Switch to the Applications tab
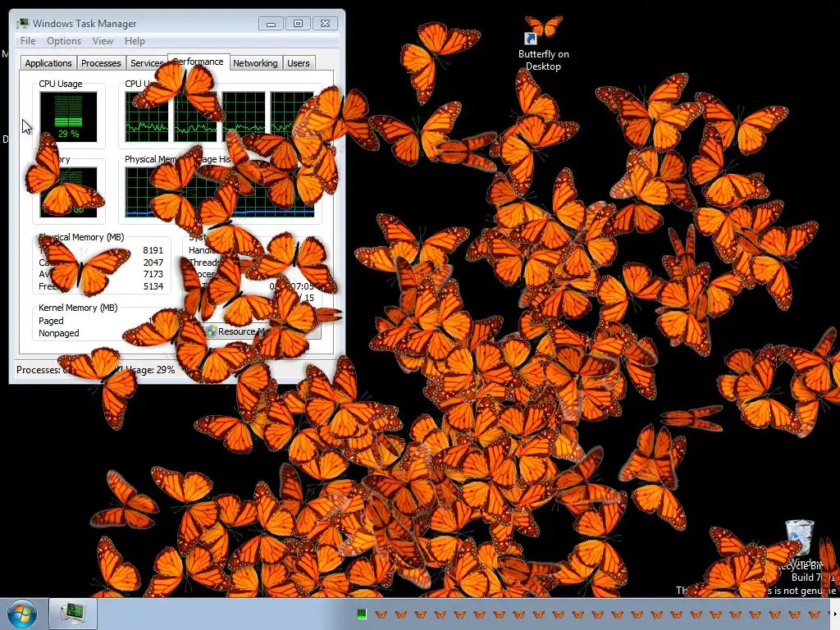 point(48,63)
